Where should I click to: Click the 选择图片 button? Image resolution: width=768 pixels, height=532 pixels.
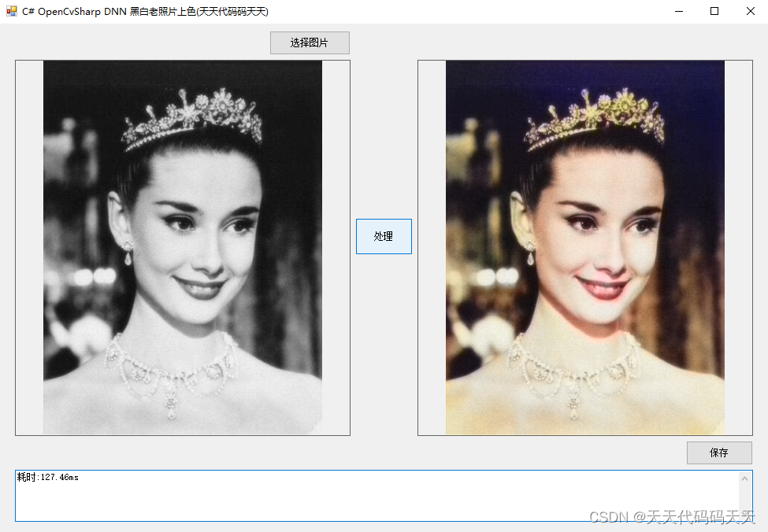point(310,43)
